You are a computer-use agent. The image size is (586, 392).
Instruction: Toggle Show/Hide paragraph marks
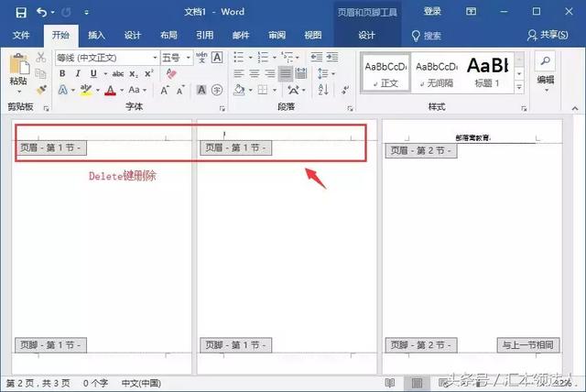coord(346,90)
